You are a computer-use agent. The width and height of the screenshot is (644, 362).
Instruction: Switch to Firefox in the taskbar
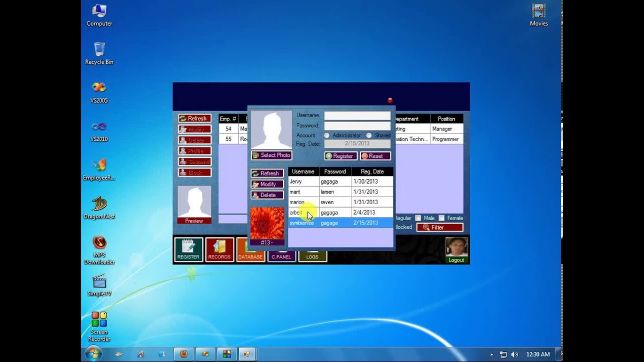click(184, 354)
